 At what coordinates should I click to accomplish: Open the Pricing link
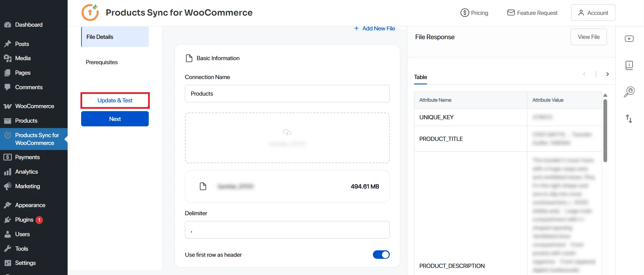(x=474, y=13)
